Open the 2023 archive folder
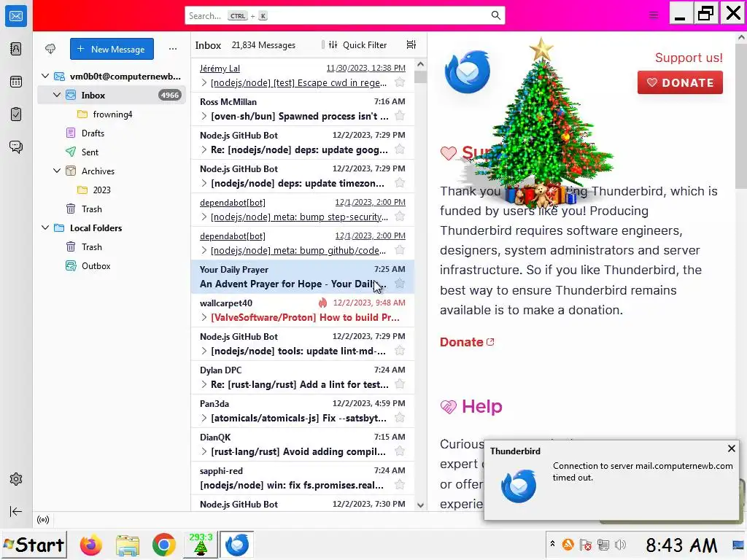Image resolution: width=747 pixels, height=560 pixels. 112,190
